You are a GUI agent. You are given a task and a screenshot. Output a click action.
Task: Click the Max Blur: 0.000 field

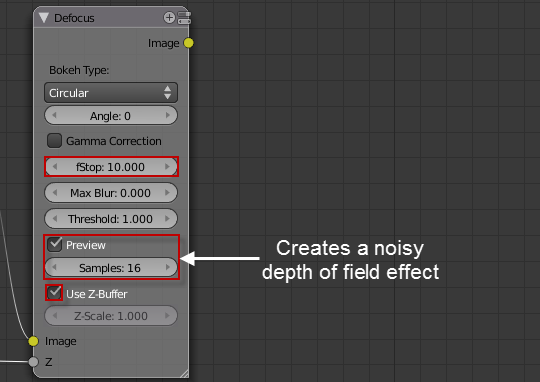coord(111,193)
